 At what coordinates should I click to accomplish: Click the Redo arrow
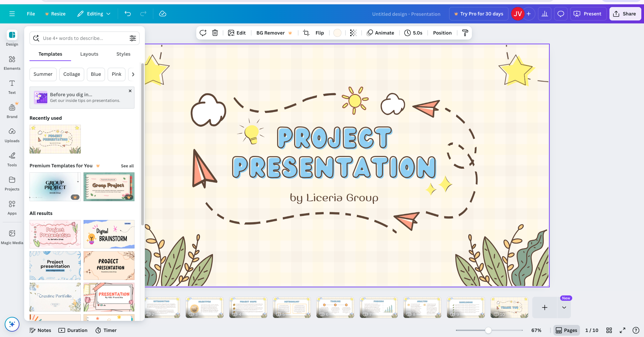pyautogui.click(x=143, y=14)
